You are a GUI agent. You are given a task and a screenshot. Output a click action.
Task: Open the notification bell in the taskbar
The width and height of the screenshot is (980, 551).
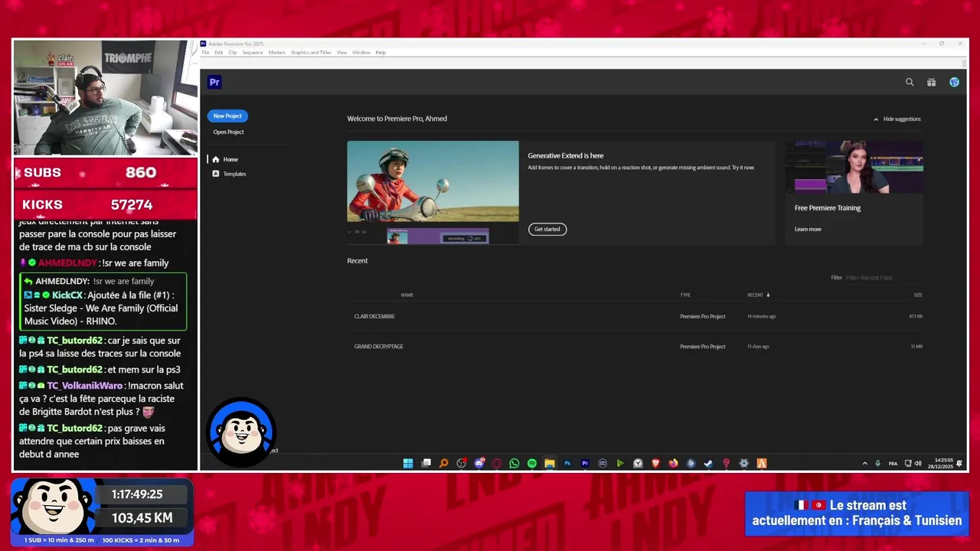[959, 463]
